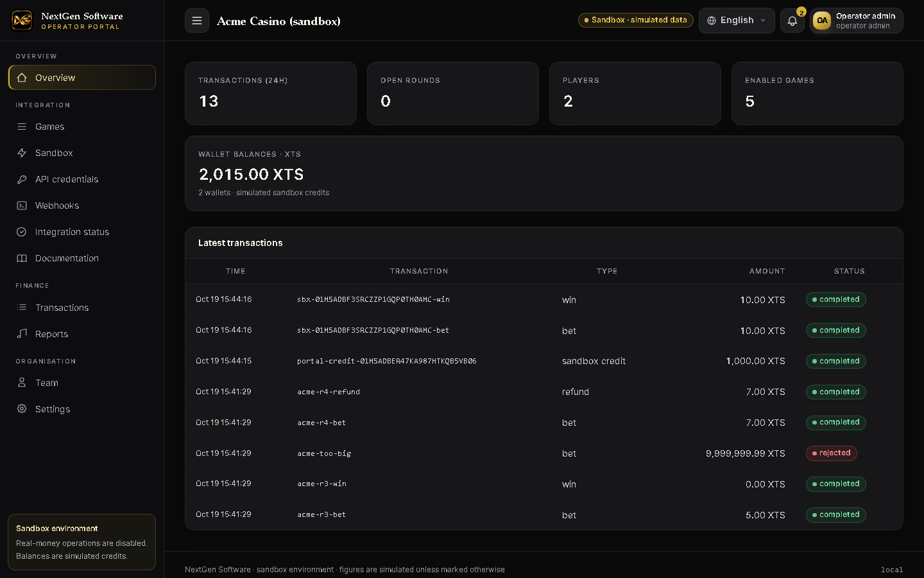This screenshot has width=924, height=578.
Task: Click the Team person icon
Action: point(22,383)
